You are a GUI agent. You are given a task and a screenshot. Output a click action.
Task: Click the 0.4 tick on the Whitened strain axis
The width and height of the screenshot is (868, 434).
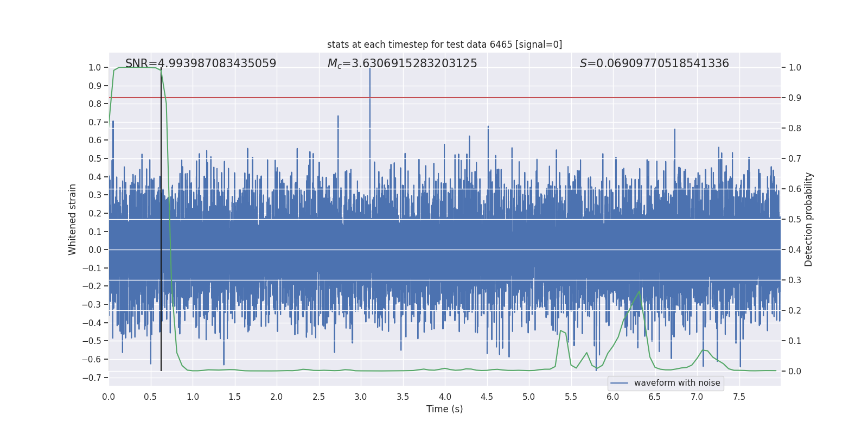tap(95, 177)
